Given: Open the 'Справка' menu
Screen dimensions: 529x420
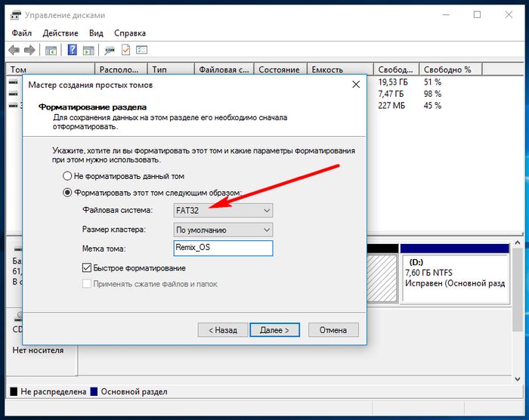Looking at the screenshot, I should click(130, 33).
